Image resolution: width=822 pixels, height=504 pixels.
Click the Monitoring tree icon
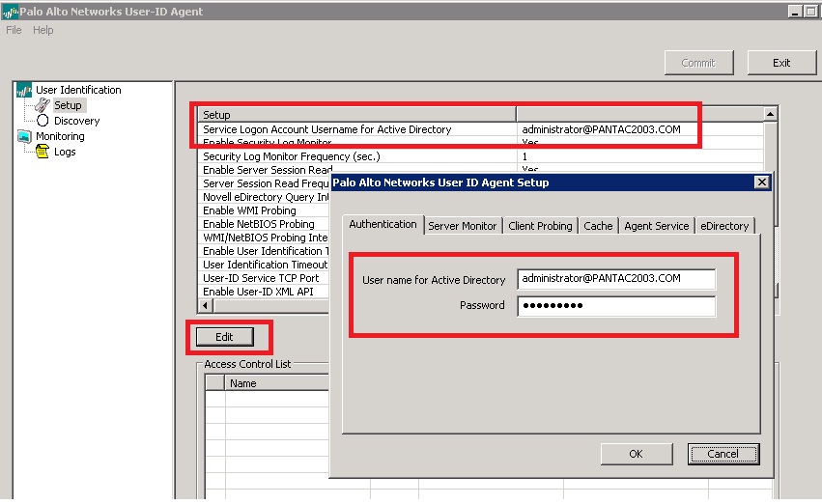point(24,136)
